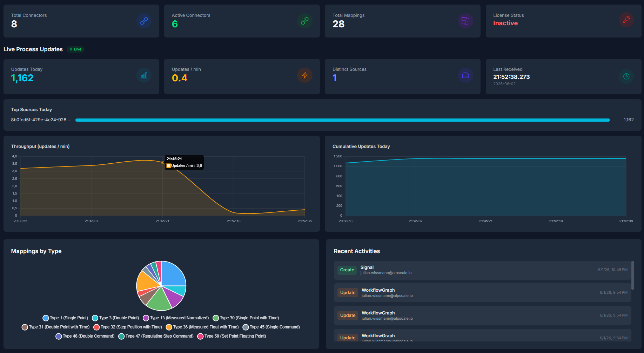
Task: Click the Mappings by Type pie chart
Action: click(161, 286)
